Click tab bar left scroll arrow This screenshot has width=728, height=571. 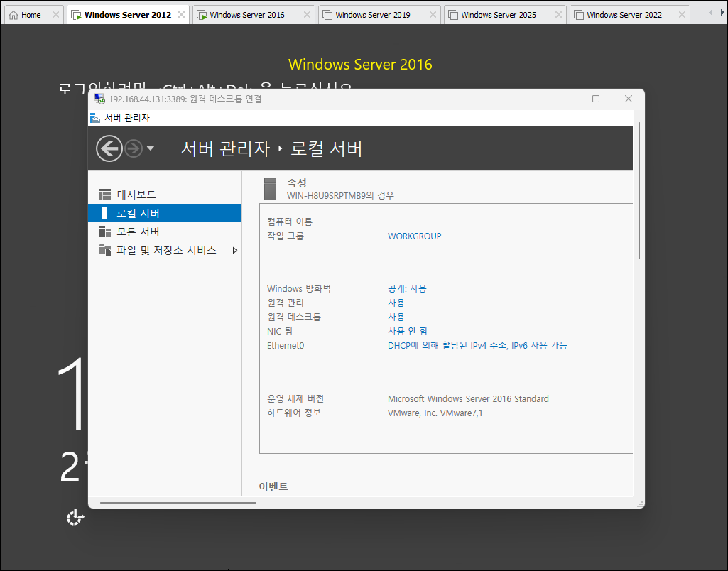710,13
